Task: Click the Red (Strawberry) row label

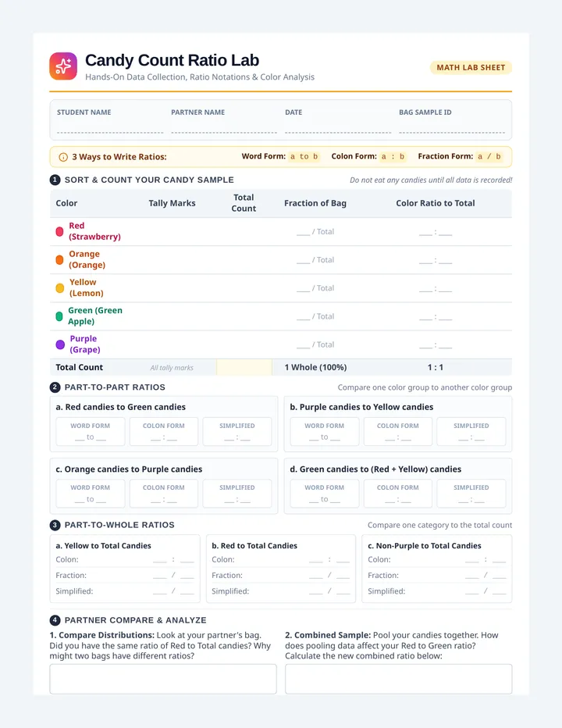Action: tap(94, 231)
